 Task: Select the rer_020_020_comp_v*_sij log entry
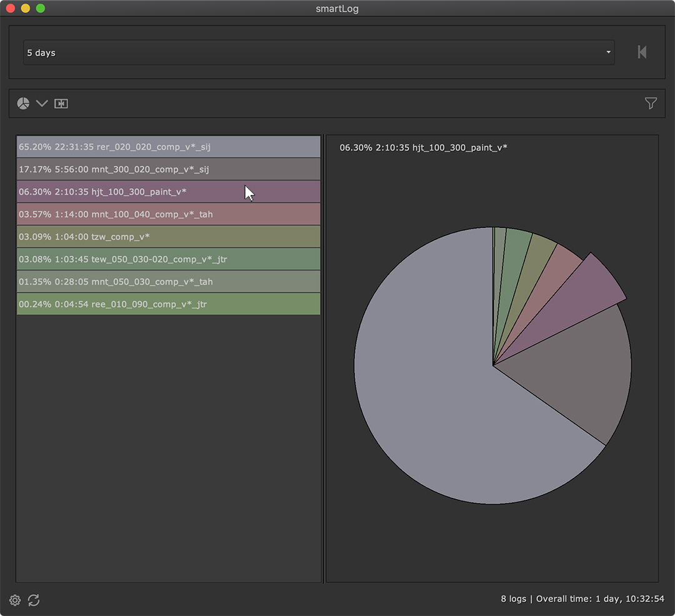pyautogui.click(x=168, y=147)
